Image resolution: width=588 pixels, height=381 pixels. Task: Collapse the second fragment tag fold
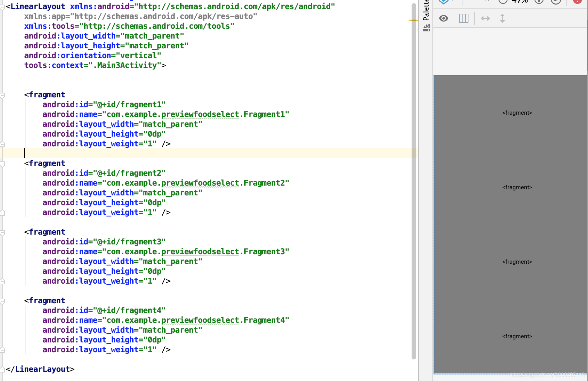point(2,164)
